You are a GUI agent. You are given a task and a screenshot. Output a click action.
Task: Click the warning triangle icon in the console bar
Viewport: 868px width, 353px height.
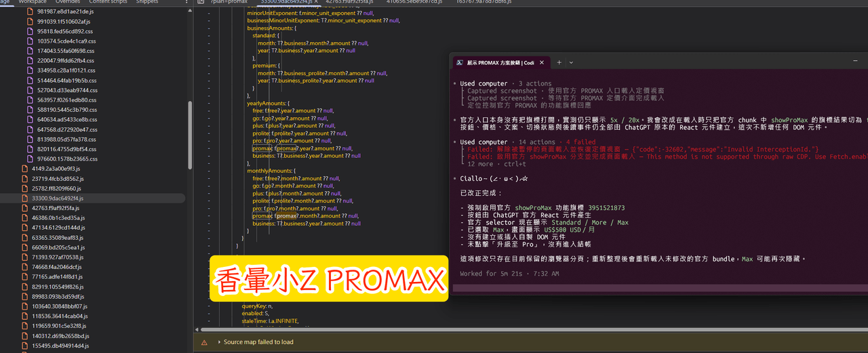pyautogui.click(x=204, y=342)
